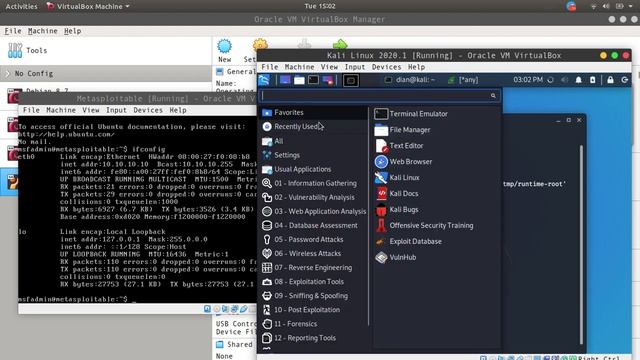Launch Text Editor from Favorites
The image size is (640, 360).
[406, 146]
